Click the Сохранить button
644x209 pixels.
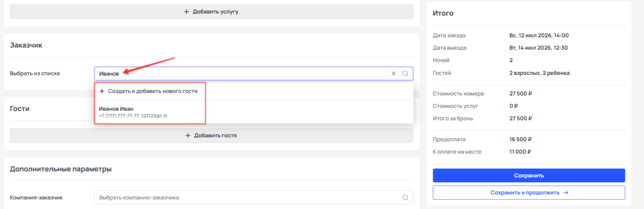coord(529,175)
